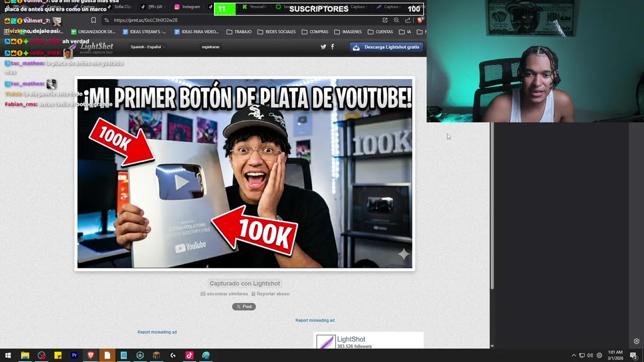Image resolution: width=644 pixels, height=362 pixels.
Task: Expand the CUENTAS bookmarks folder
Action: [380, 32]
